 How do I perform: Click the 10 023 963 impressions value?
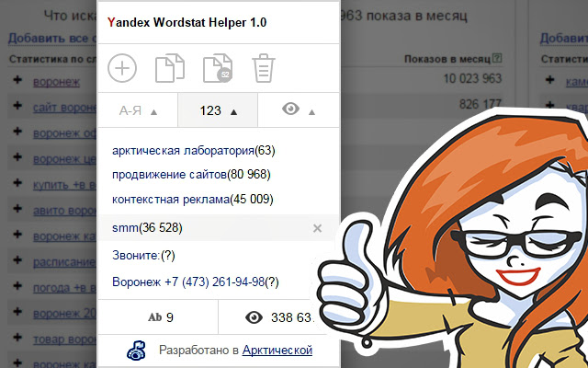[472, 78]
